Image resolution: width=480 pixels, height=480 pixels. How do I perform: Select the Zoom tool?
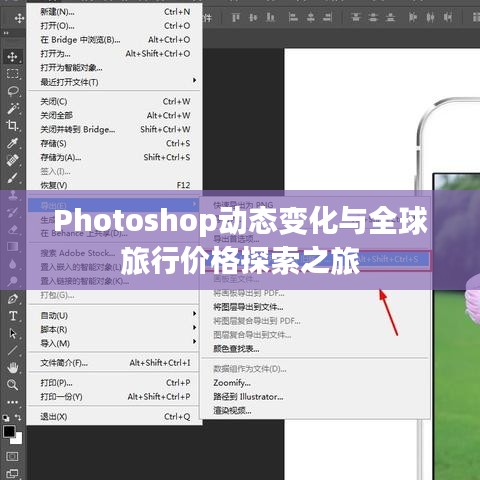[x=13, y=385]
